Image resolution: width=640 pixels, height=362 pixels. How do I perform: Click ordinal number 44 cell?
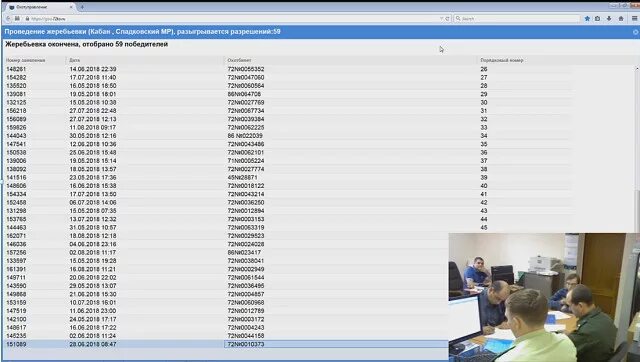484,219
